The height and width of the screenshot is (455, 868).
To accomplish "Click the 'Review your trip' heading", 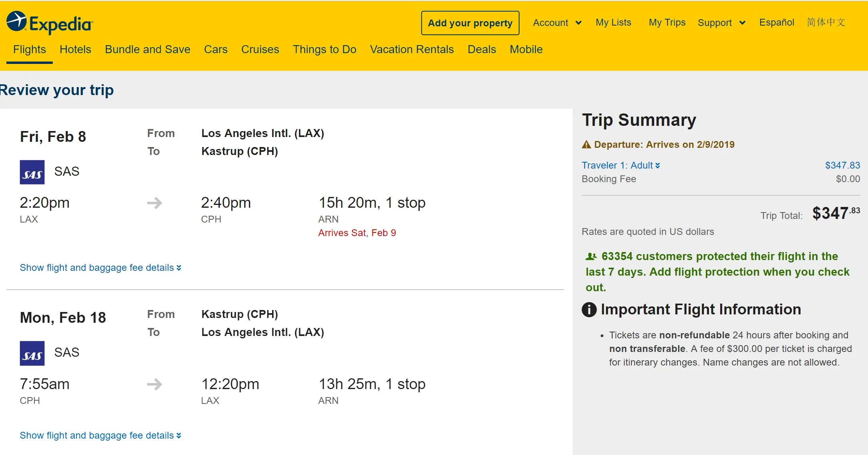I will (x=57, y=90).
